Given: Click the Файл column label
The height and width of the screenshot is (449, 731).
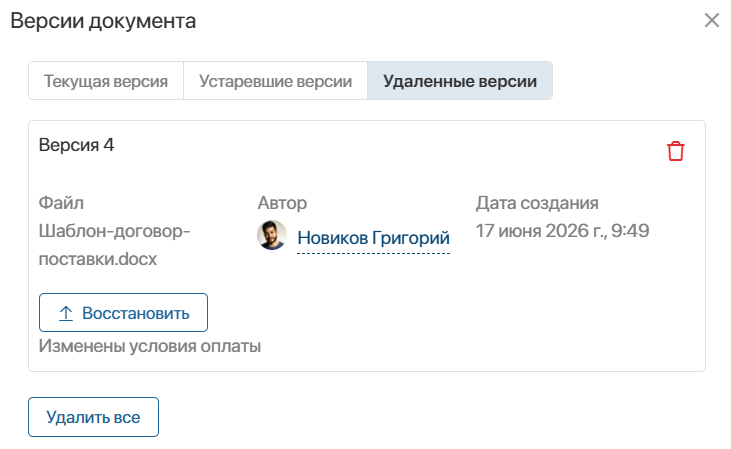Looking at the screenshot, I should click(x=61, y=203).
